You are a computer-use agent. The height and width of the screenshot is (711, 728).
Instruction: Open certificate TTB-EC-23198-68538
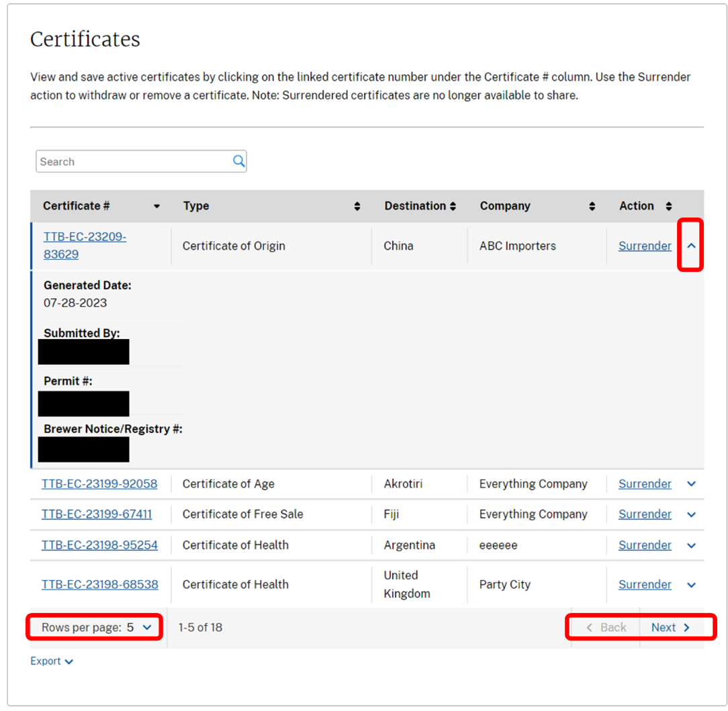(x=100, y=584)
